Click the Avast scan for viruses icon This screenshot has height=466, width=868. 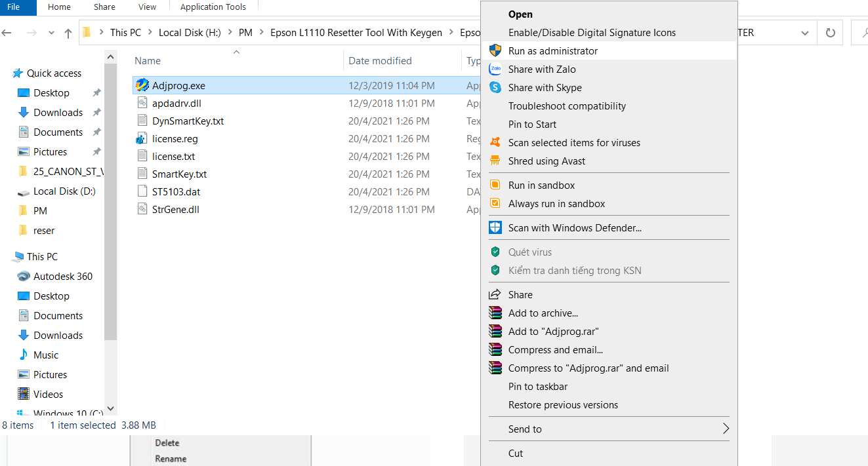click(495, 143)
